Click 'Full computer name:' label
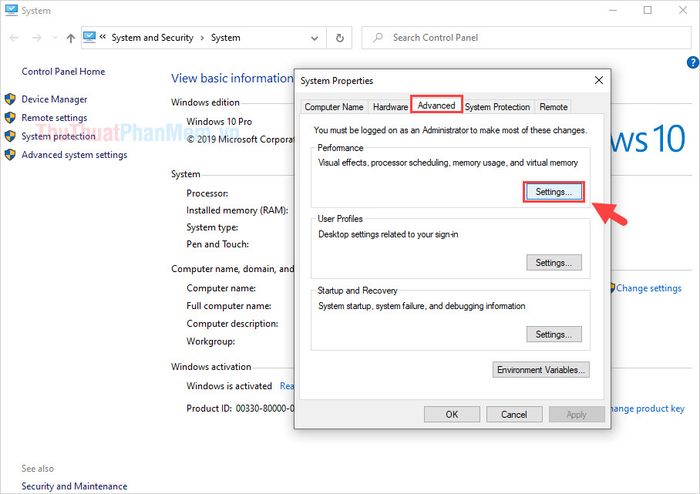 click(229, 306)
